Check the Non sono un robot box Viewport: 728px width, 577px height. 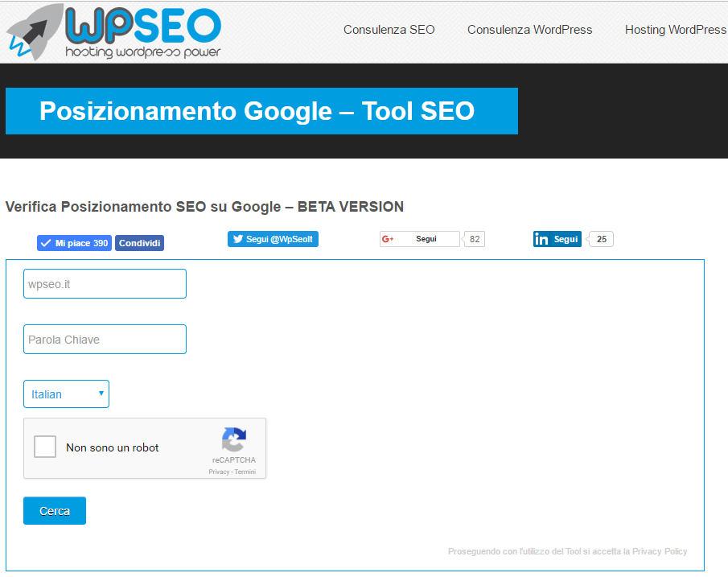(45, 447)
